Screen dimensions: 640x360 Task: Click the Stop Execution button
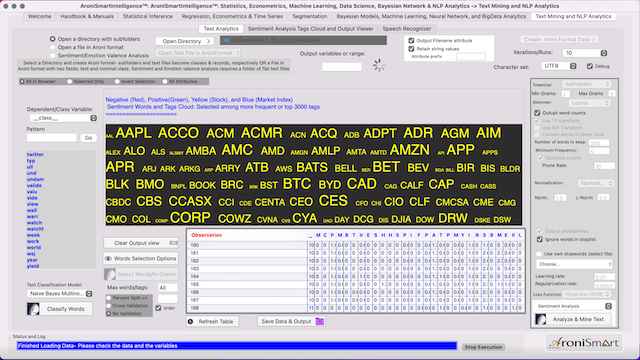tap(483, 347)
